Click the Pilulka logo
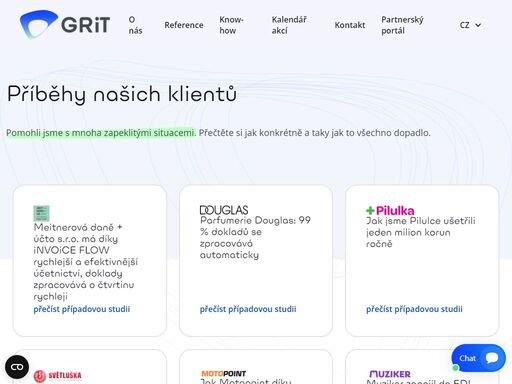The image size is (512, 384). coord(390,210)
